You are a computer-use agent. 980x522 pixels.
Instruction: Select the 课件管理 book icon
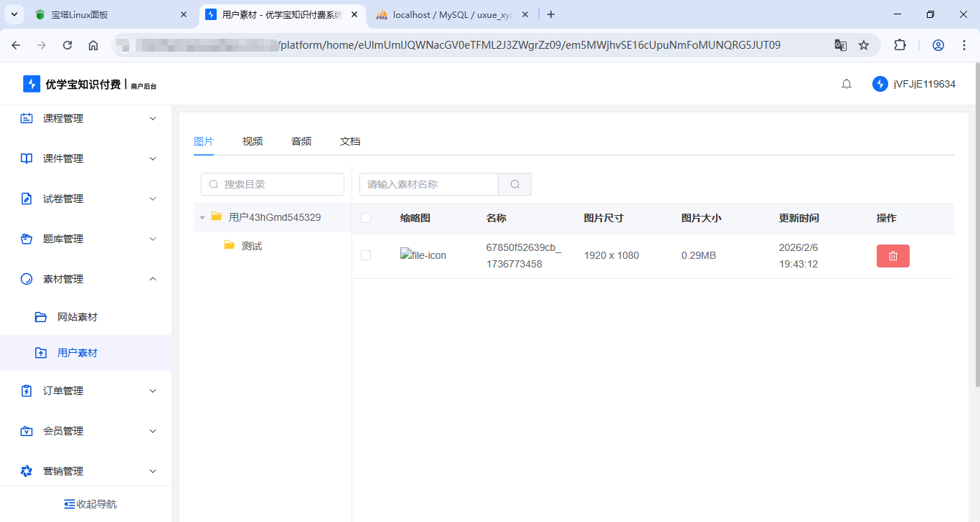point(26,158)
